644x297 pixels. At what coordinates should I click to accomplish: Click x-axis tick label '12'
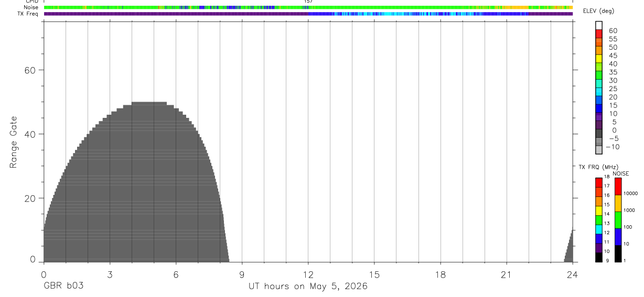(308, 274)
